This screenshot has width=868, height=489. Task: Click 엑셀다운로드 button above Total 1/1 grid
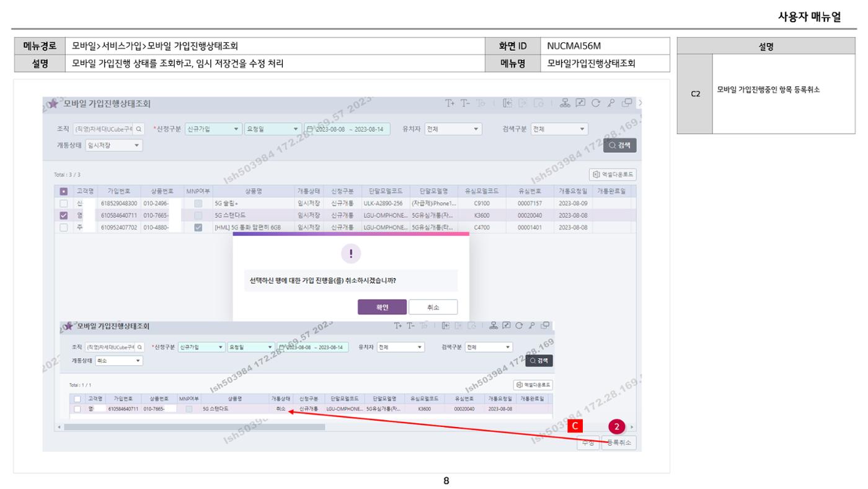(533, 385)
